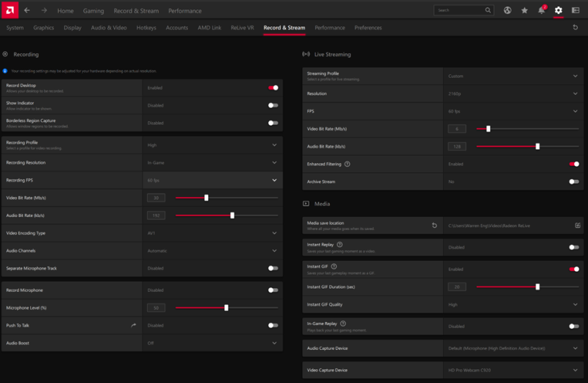Click the settings gear icon
Viewport: 588px width, 383px height.
tap(559, 10)
